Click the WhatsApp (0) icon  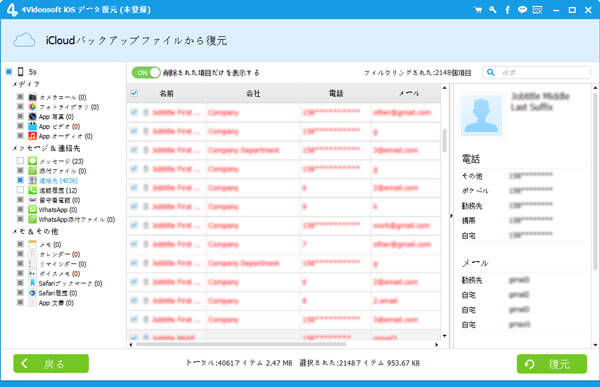point(33,209)
